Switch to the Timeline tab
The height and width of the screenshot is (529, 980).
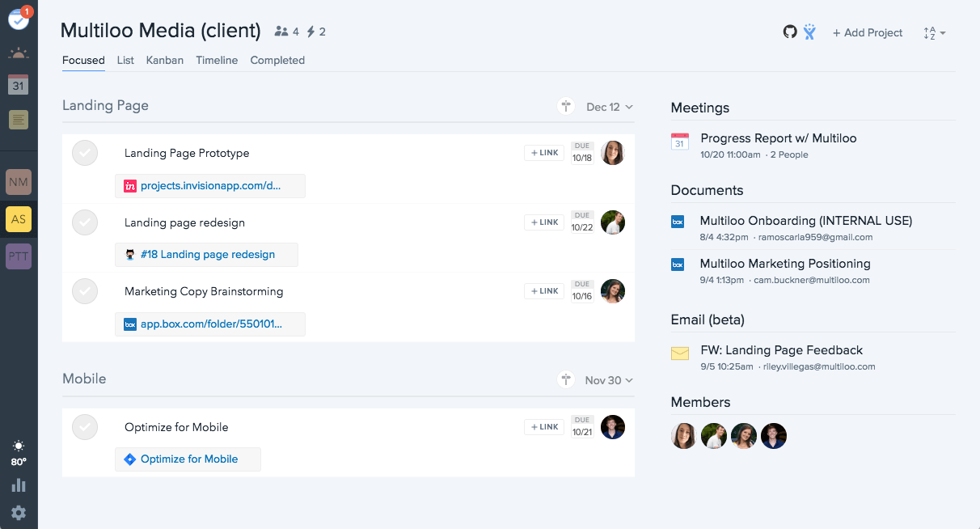tap(217, 60)
